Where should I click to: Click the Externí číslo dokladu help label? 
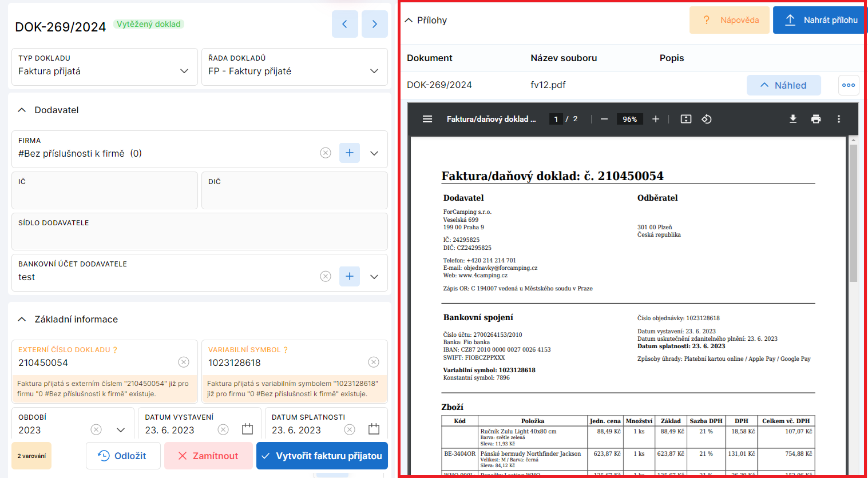pyautogui.click(x=68, y=349)
